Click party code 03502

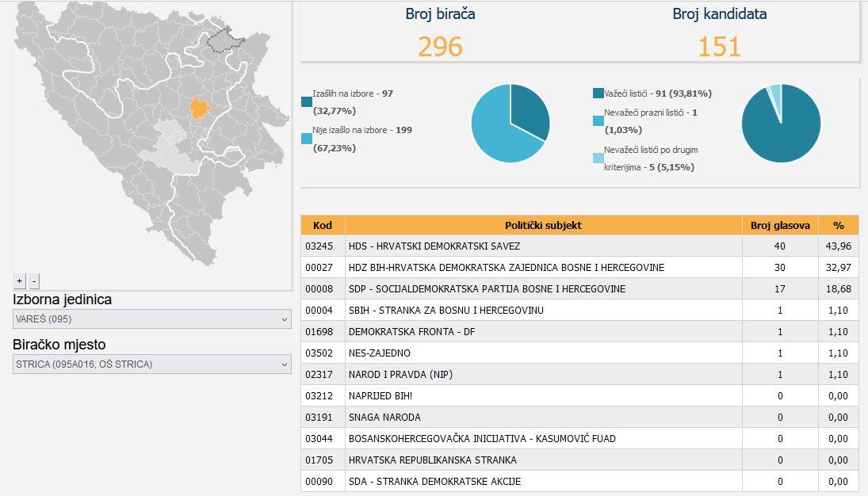point(319,353)
